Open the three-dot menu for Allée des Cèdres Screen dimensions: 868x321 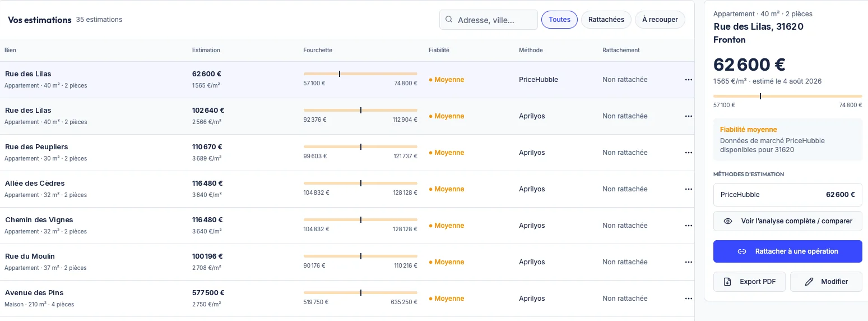[688, 189]
